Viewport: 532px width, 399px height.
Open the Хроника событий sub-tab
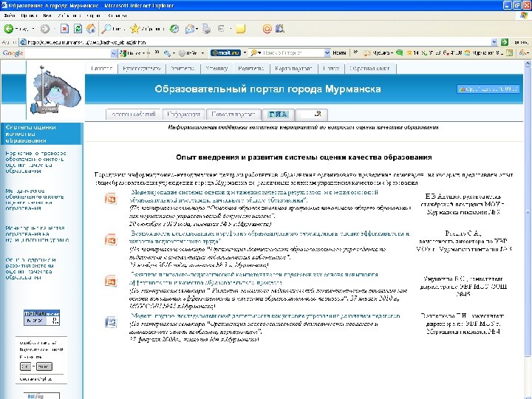pyautogui.click(x=134, y=115)
